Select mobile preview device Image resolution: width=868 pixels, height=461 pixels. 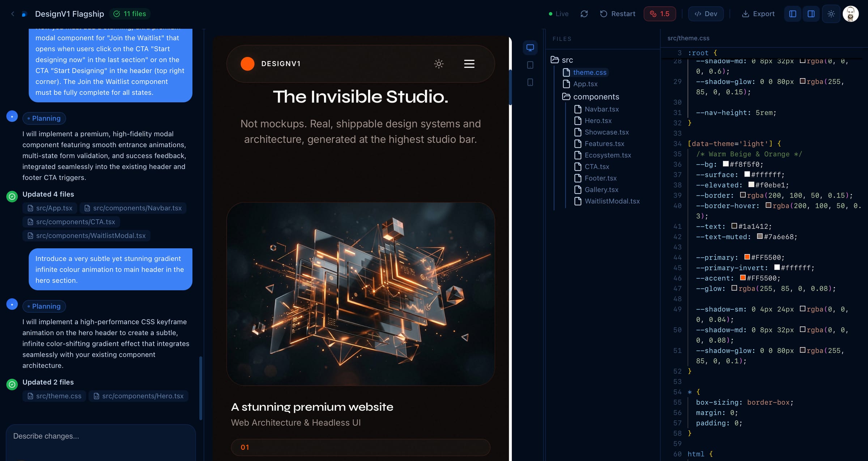coord(530,83)
